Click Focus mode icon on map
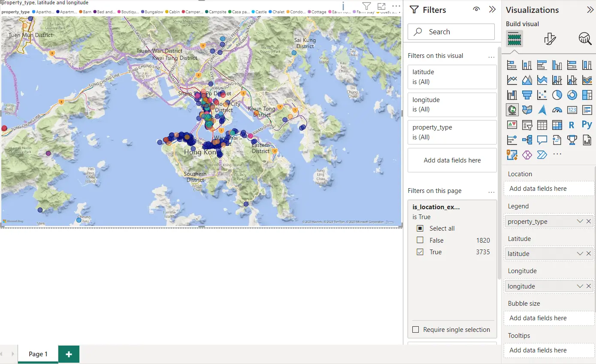Screen dimensions: 596x364 pos(381,6)
